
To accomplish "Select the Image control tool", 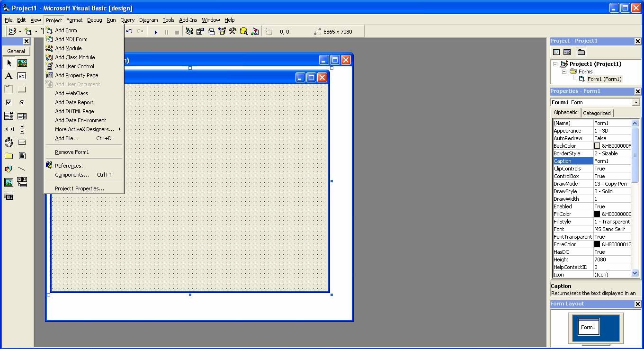I will point(9,182).
